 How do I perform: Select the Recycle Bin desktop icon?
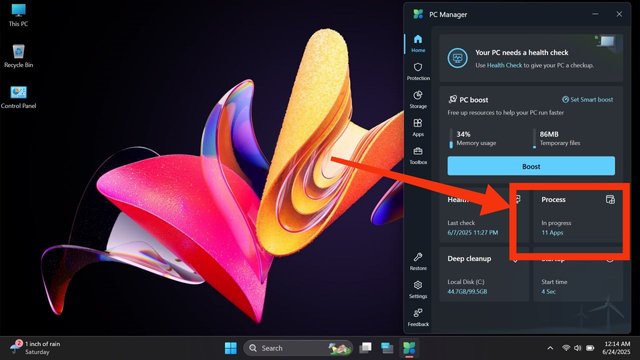point(18,56)
